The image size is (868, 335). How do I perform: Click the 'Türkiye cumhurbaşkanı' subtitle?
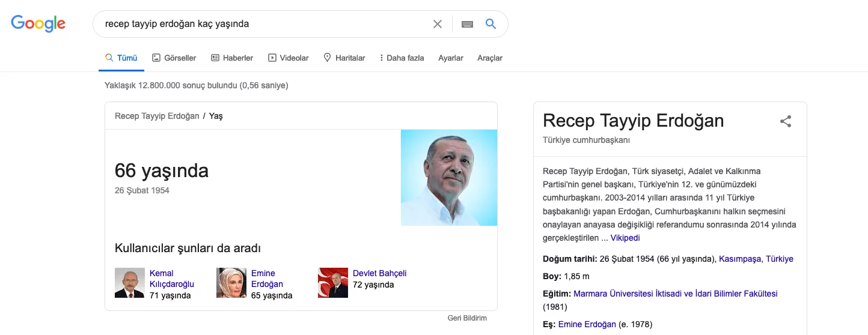(587, 140)
